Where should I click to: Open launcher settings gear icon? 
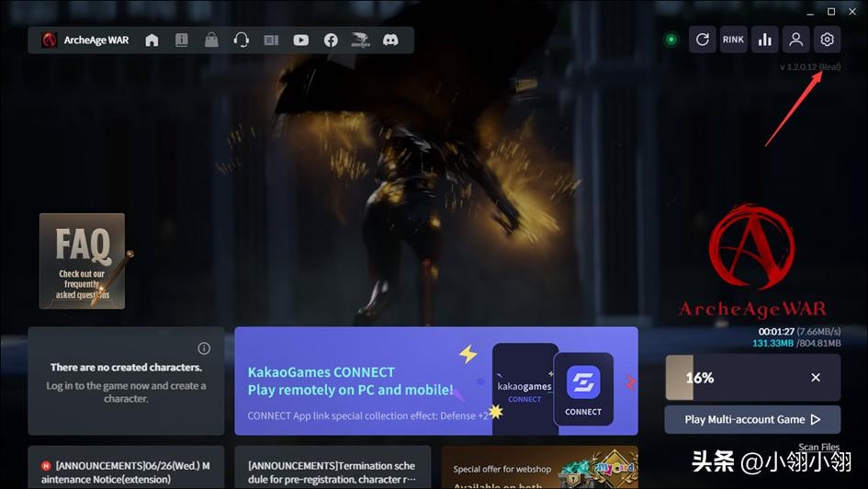(827, 40)
